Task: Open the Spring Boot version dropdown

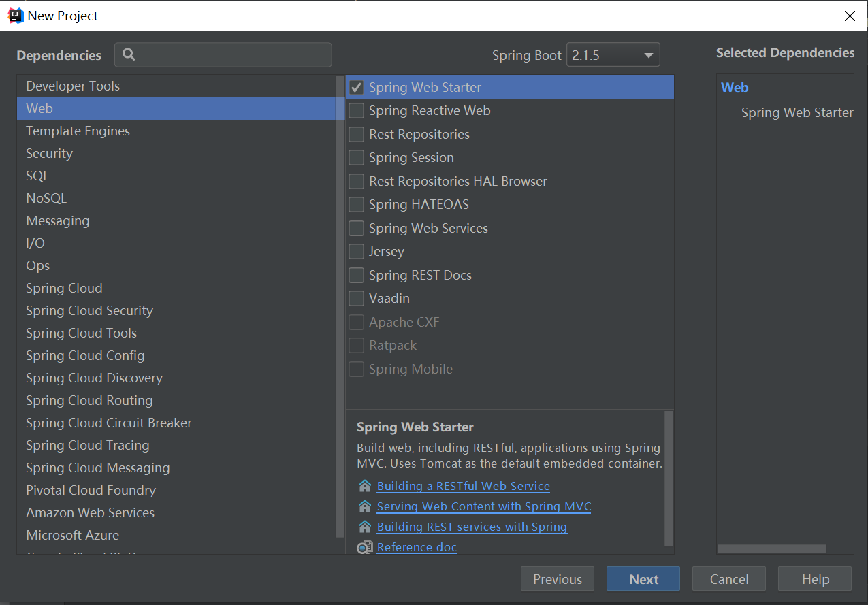Action: 613,55
